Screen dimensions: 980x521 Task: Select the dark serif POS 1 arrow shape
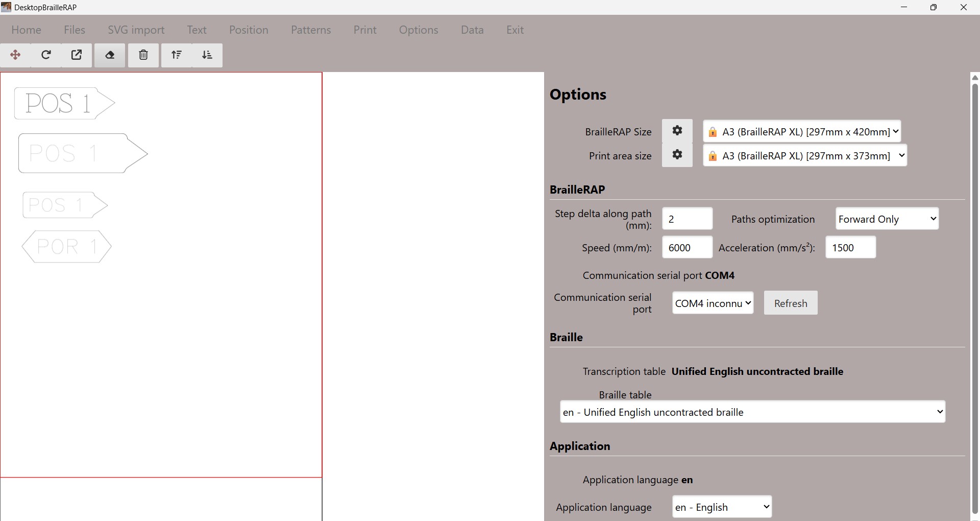click(65, 103)
